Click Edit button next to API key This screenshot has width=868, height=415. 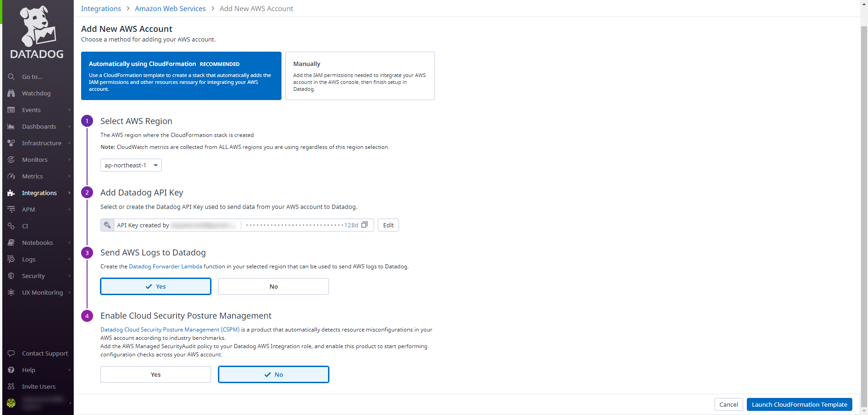[x=388, y=225]
